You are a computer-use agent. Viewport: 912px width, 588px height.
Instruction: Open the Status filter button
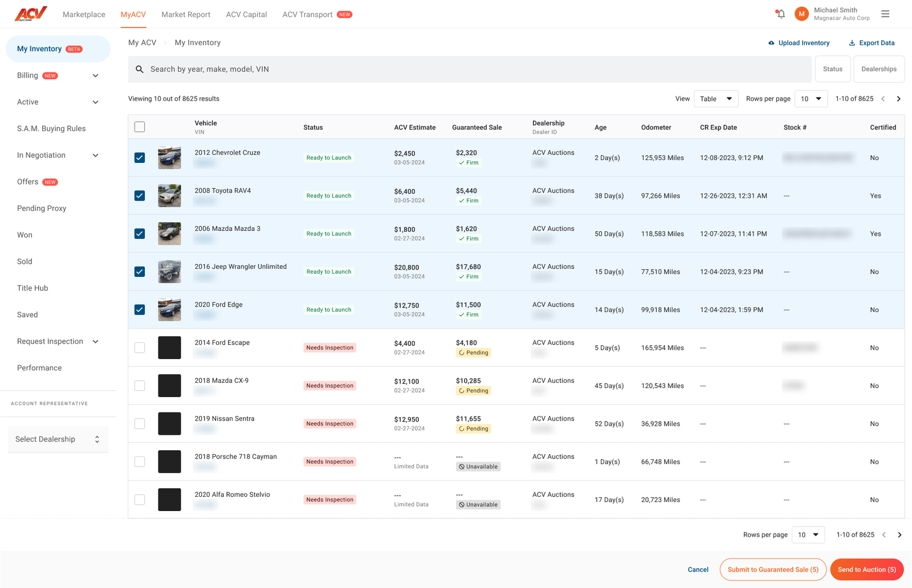tap(833, 69)
